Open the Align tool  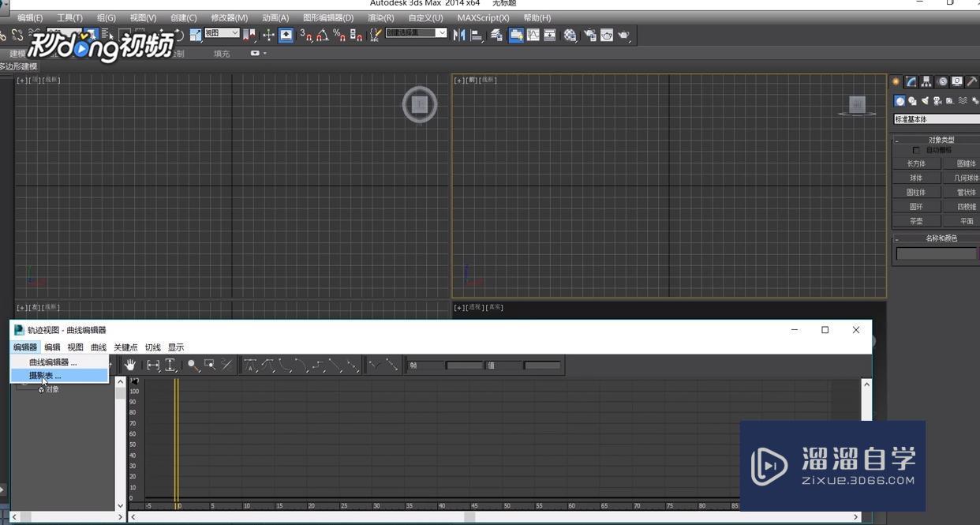click(477, 35)
